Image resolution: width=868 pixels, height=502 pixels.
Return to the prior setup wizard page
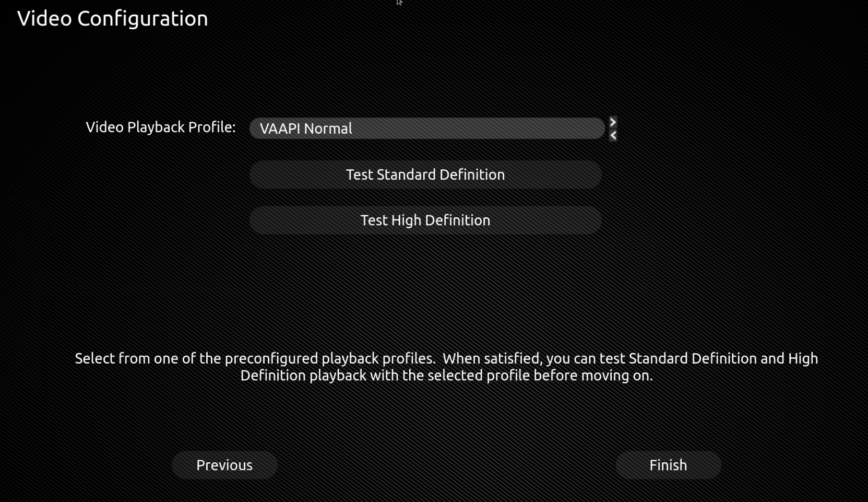224,465
